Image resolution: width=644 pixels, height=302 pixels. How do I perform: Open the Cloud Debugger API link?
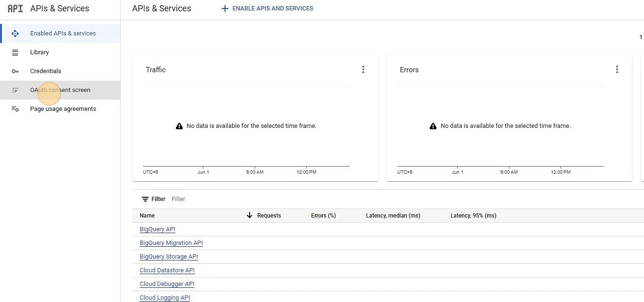[x=167, y=284]
